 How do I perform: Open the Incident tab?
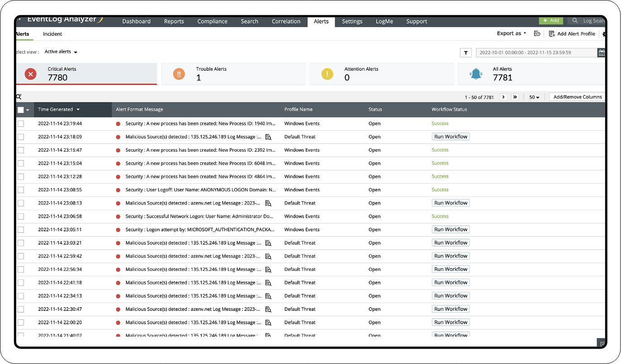coord(52,34)
